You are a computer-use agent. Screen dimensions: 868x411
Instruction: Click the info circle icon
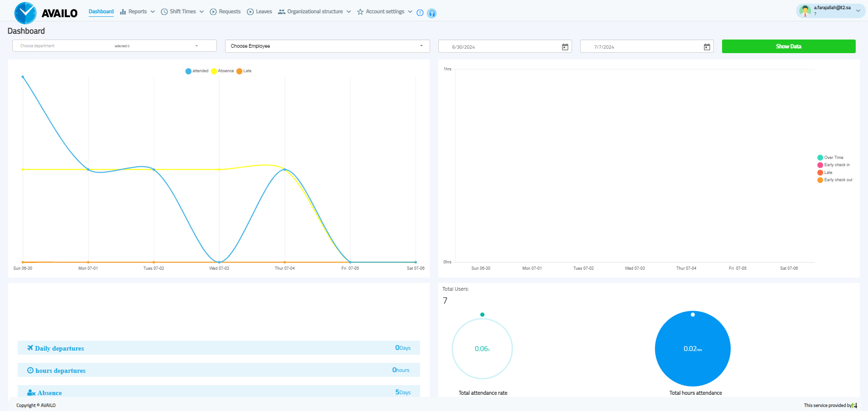420,13
